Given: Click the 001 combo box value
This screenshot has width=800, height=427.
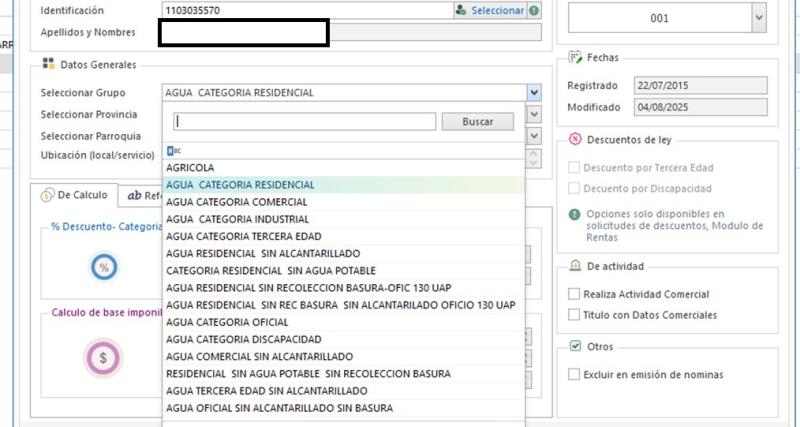Looking at the screenshot, I should pos(660,18).
